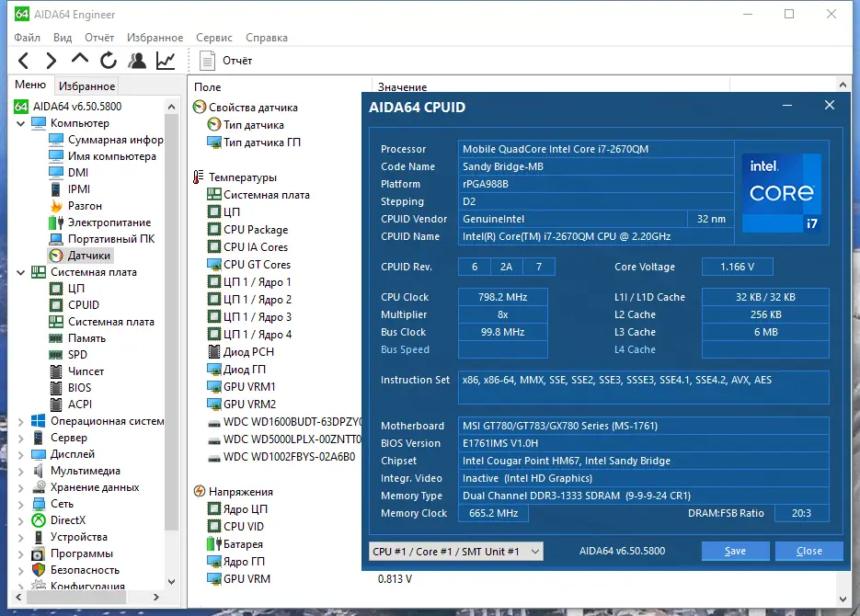Image resolution: width=860 pixels, height=616 pixels.
Task: Select the Память memory icon
Action: [x=56, y=338]
